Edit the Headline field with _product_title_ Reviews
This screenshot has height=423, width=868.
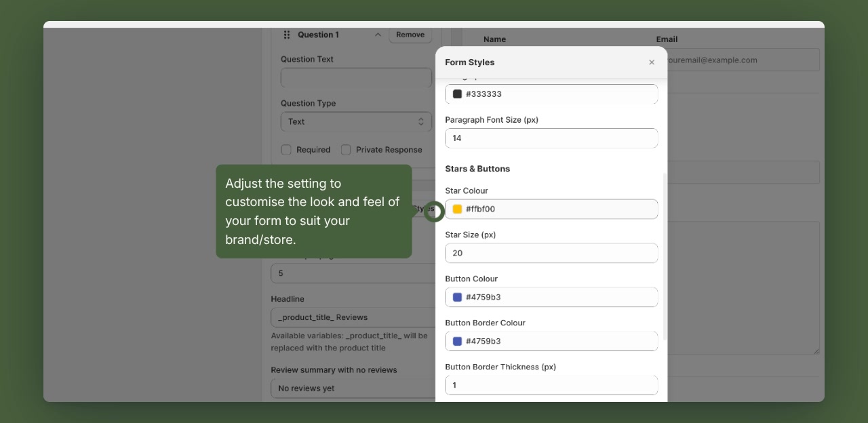tap(353, 317)
